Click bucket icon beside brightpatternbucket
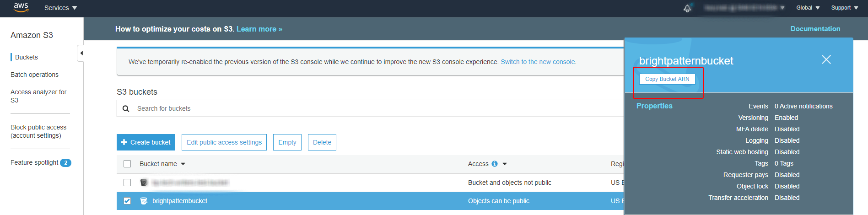868x215 pixels. (x=144, y=201)
